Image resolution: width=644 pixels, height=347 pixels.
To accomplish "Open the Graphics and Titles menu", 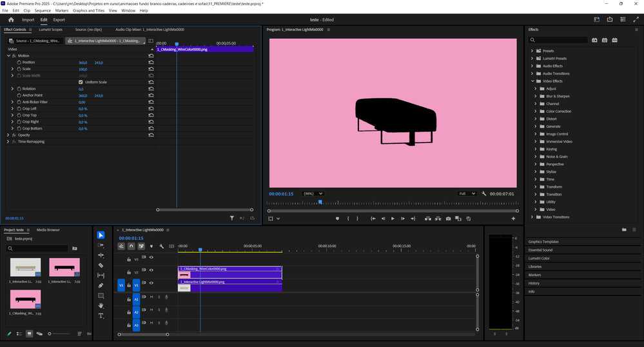I will tap(88, 11).
